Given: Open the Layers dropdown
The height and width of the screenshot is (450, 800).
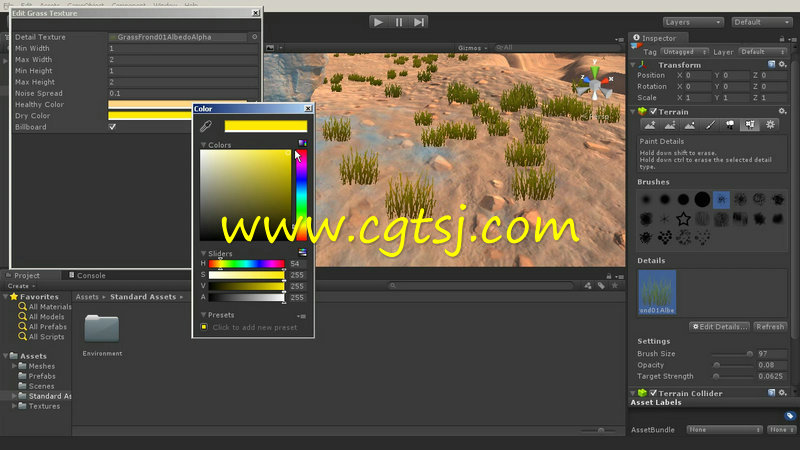Looking at the screenshot, I should (693, 22).
